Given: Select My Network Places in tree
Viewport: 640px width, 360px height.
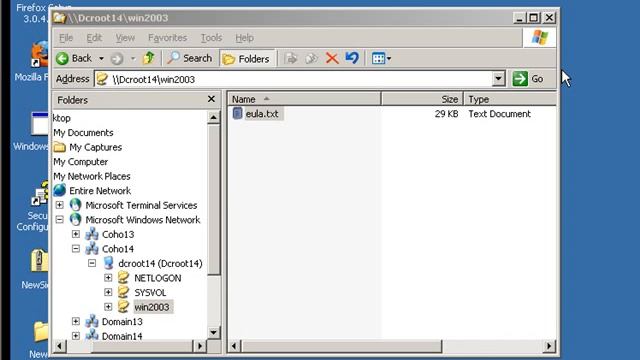Looking at the screenshot, I should tap(92, 176).
